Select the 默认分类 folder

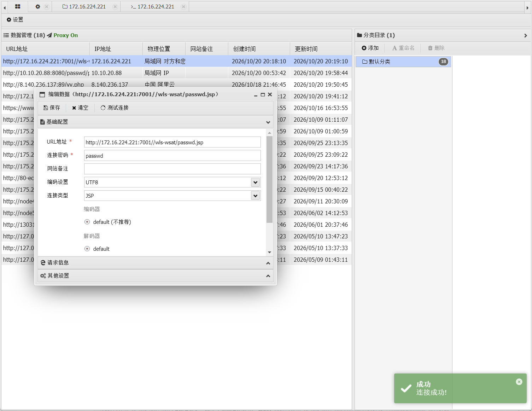point(403,62)
